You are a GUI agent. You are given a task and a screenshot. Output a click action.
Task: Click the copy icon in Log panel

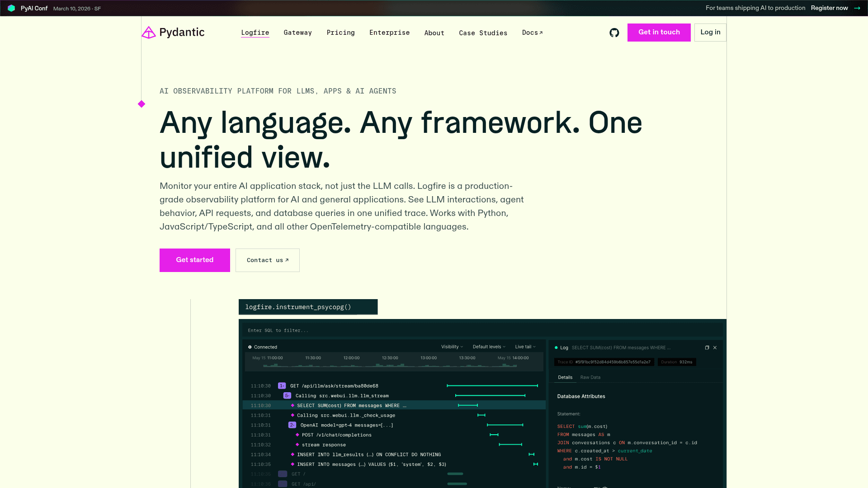pyautogui.click(x=707, y=347)
